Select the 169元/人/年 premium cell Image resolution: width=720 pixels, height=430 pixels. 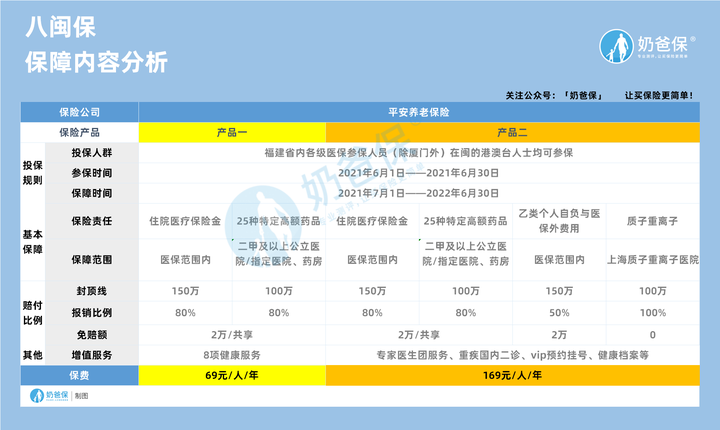(x=512, y=375)
